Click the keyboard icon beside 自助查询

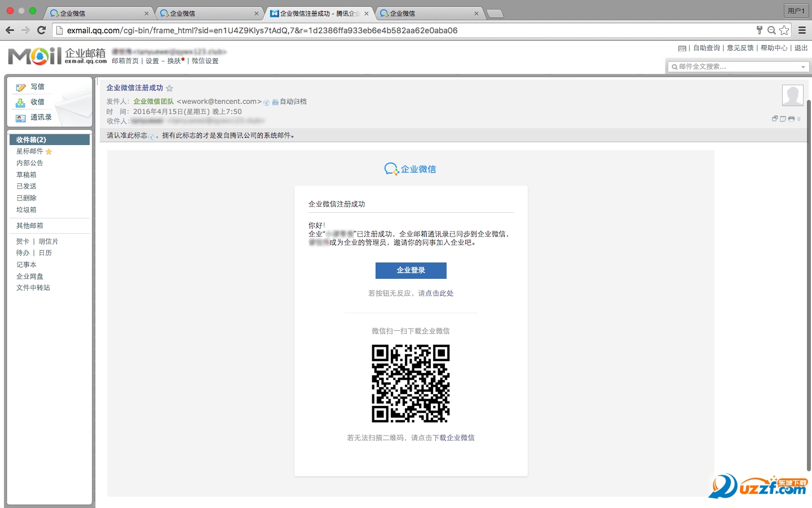click(682, 49)
